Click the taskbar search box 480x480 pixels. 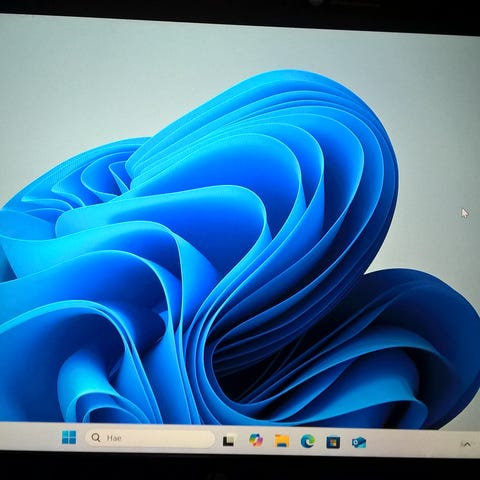[150, 438]
